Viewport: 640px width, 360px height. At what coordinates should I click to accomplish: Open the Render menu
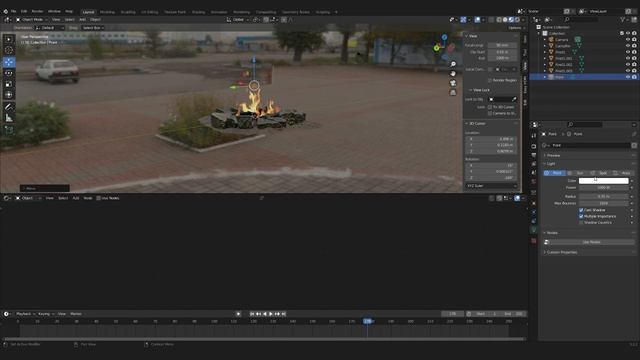[x=37, y=11]
